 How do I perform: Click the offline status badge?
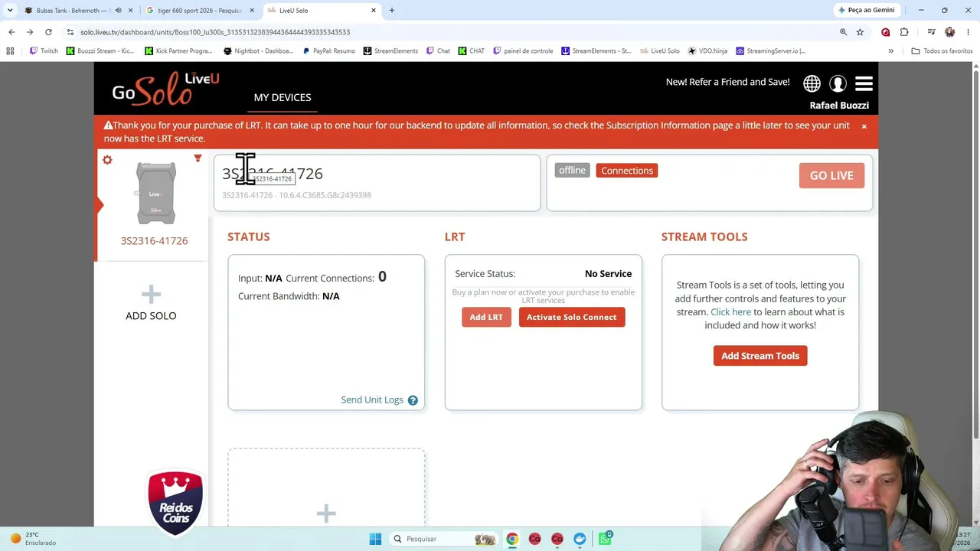[572, 171]
